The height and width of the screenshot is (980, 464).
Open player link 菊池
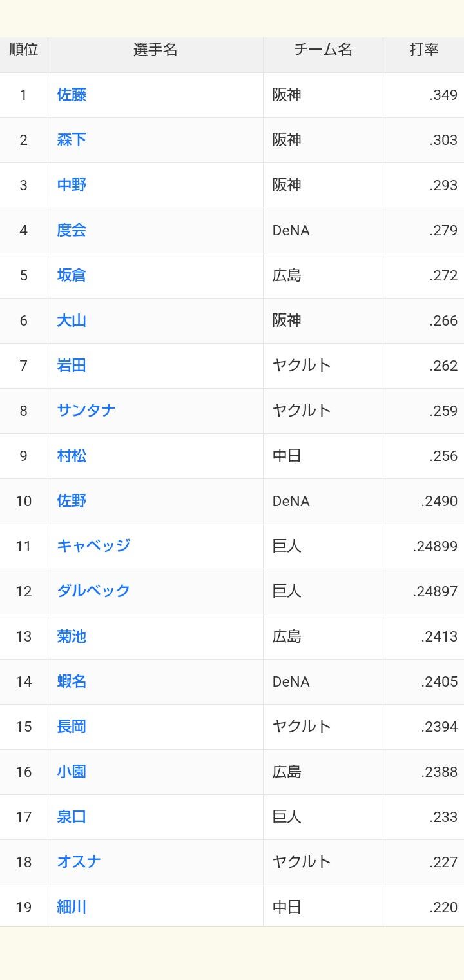72,636
